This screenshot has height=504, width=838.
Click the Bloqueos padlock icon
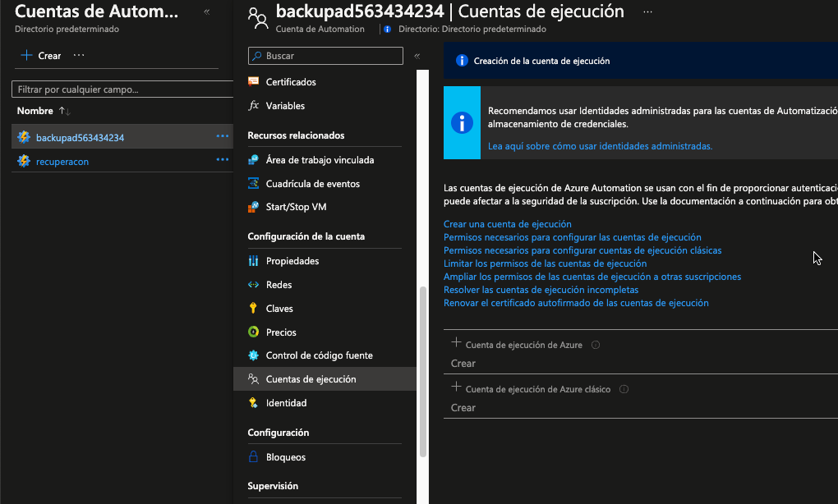[x=254, y=457]
